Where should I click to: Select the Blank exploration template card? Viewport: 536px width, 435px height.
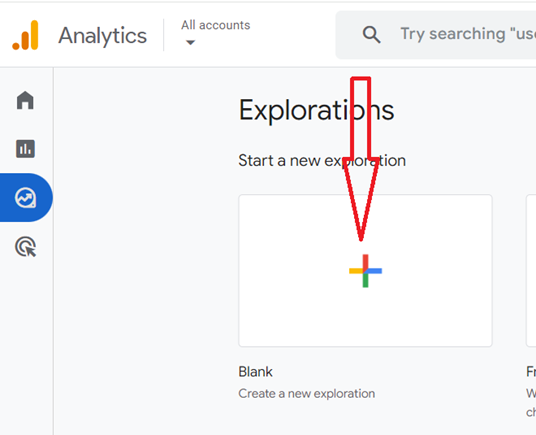click(365, 271)
